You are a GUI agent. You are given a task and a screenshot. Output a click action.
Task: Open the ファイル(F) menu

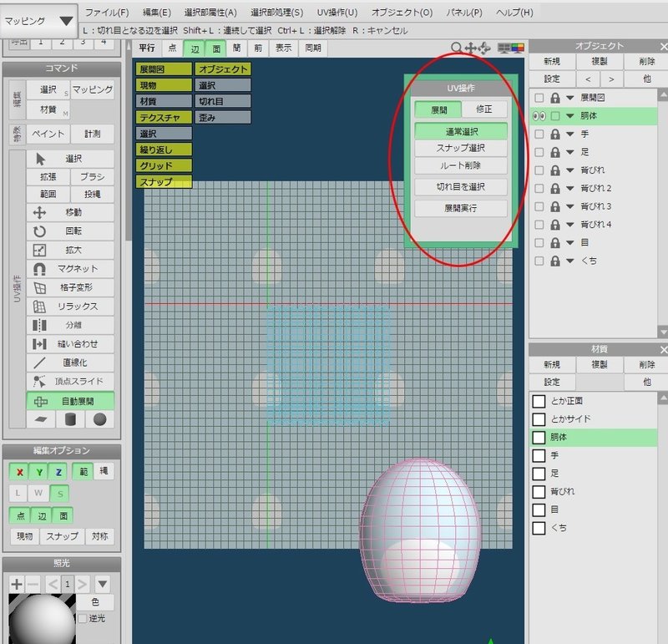(x=107, y=13)
